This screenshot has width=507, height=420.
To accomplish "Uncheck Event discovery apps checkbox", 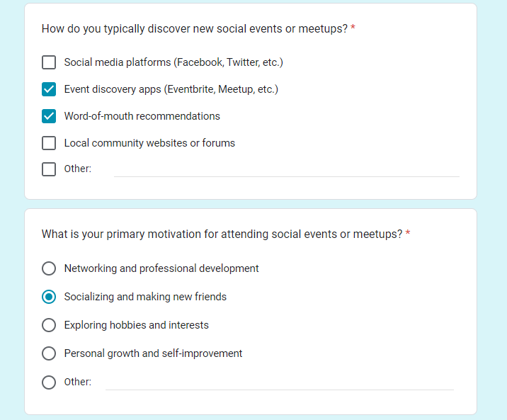I will pos(49,89).
